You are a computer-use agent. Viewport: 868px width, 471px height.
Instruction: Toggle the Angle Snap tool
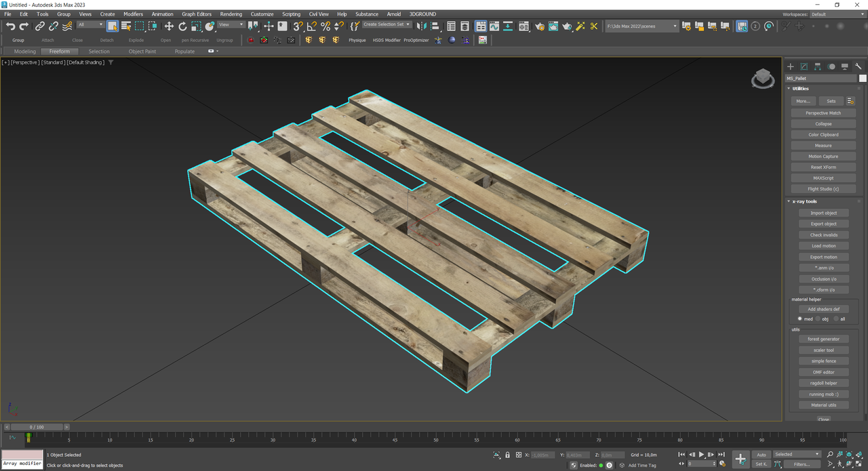point(312,26)
